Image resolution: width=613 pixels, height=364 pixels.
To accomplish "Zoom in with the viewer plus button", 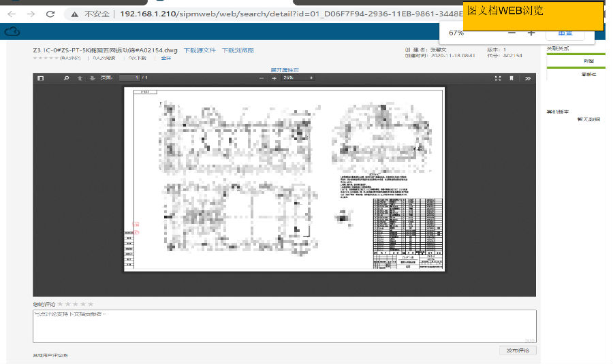I will pos(274,78).
